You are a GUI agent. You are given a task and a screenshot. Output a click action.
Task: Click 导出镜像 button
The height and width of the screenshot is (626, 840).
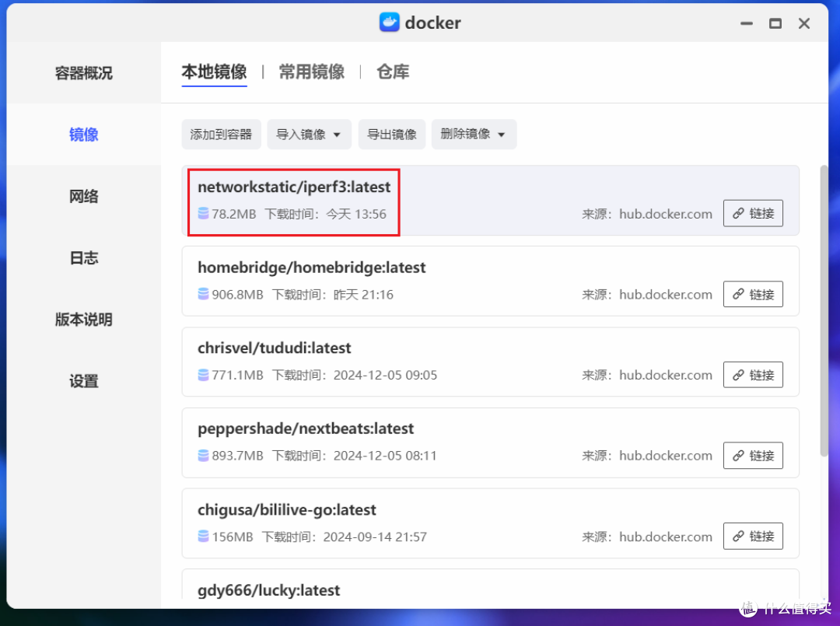coord(391,135)
